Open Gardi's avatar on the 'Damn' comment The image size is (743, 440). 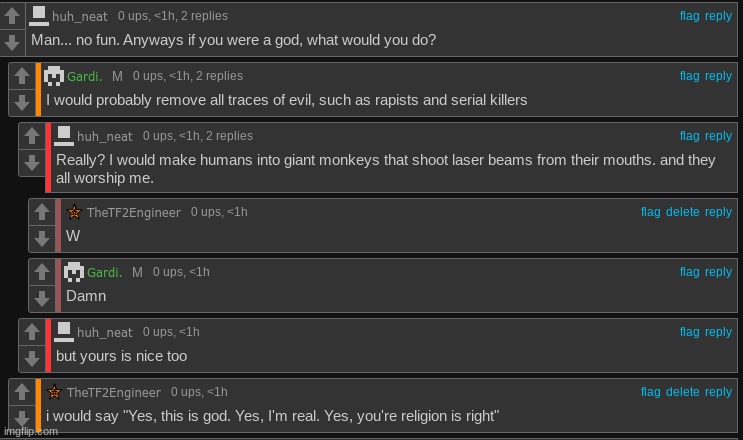[74, 272]
